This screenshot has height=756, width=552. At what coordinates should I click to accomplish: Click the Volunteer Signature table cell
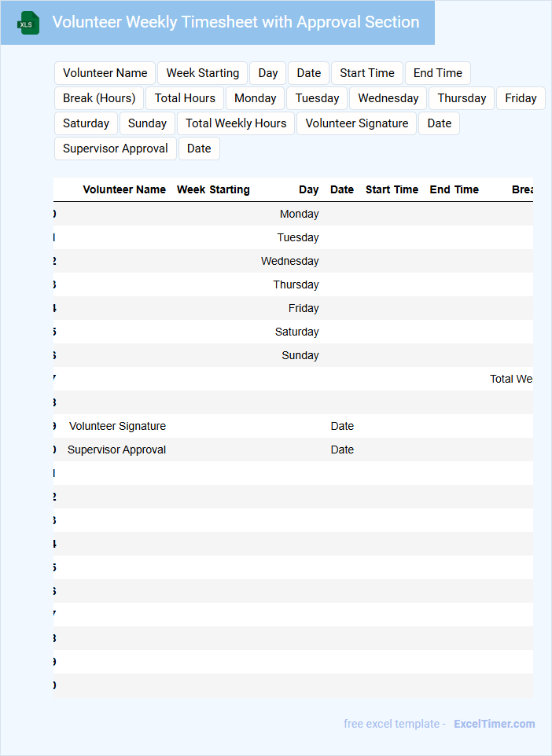[x=117, y=426]
